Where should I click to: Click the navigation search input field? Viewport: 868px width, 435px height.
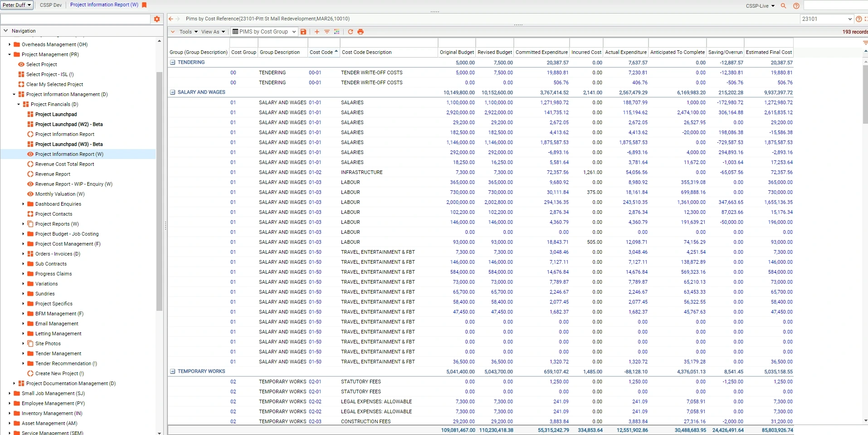pos(75,19)
